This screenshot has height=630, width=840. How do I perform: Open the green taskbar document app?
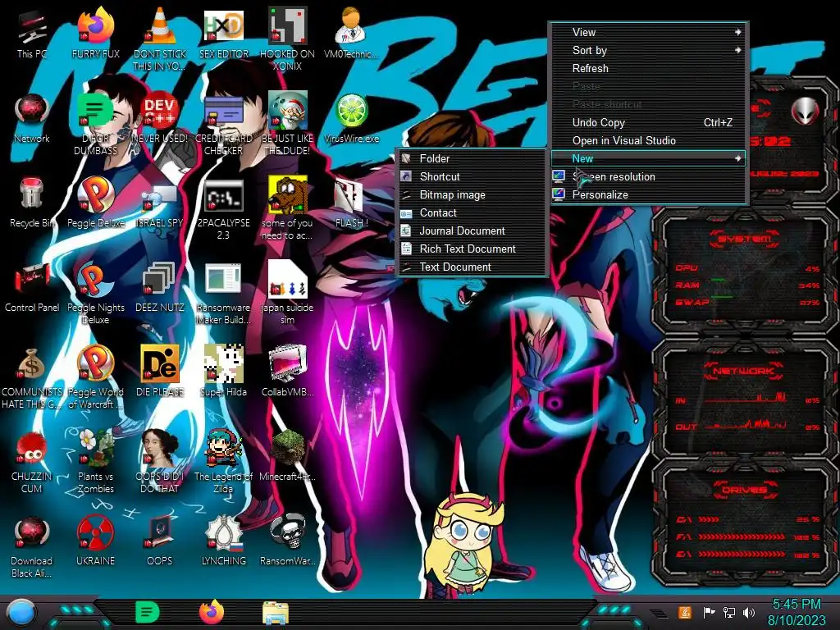(x=148, y=612)
